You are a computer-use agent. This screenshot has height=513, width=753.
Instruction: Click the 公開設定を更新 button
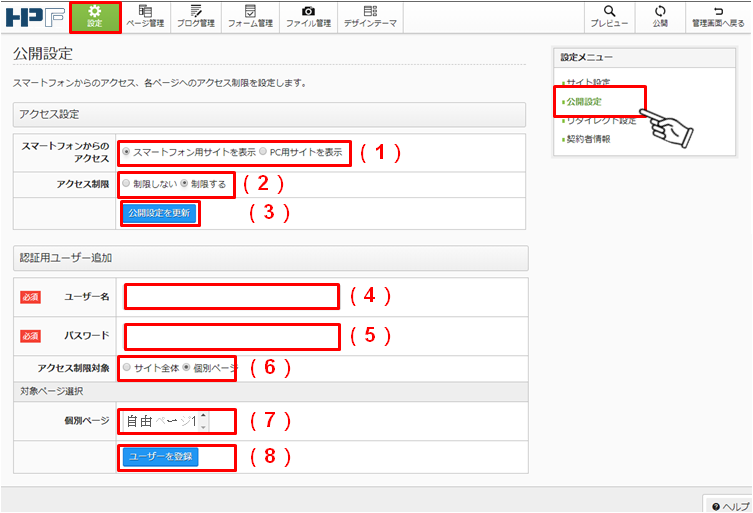(x=159, y=213)
